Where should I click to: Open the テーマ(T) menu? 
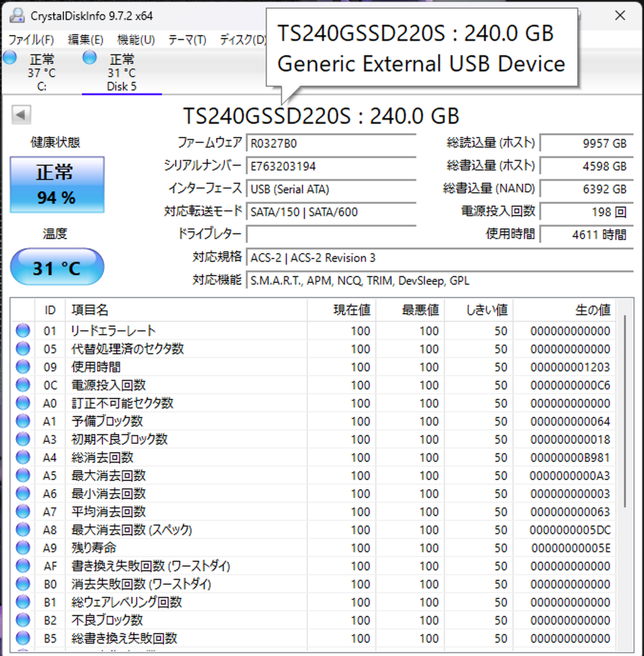pyautogui.click(x=187, y=39)
